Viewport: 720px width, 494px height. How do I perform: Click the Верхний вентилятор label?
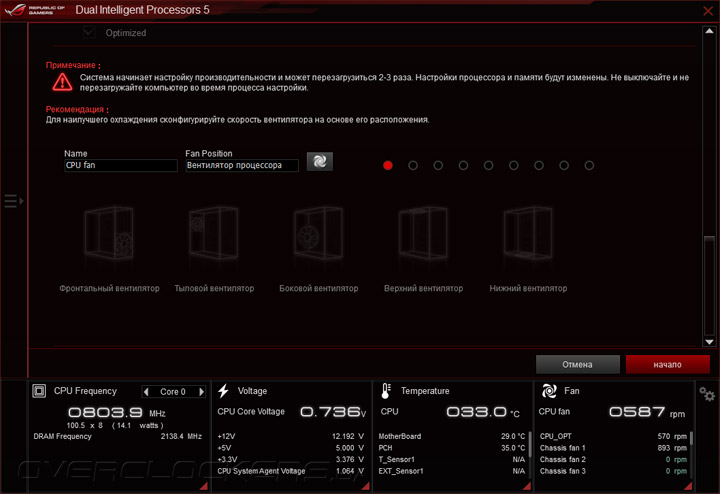coord(423,288)
